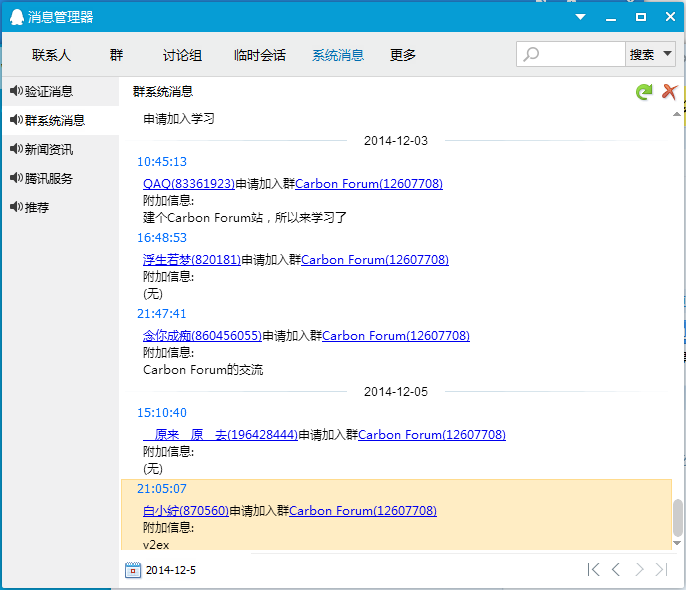Open Carbon Forum link in 15:10:40 message
Image resolution: width=686 pixels, height=590 pixels.
click(x=432, y=435)
